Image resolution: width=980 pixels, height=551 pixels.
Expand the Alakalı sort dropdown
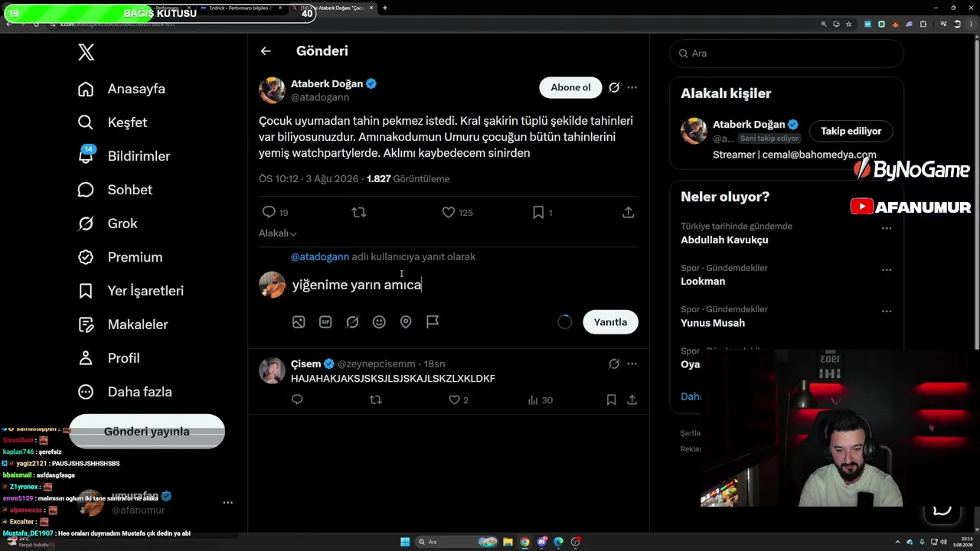(x=278, y=233)
